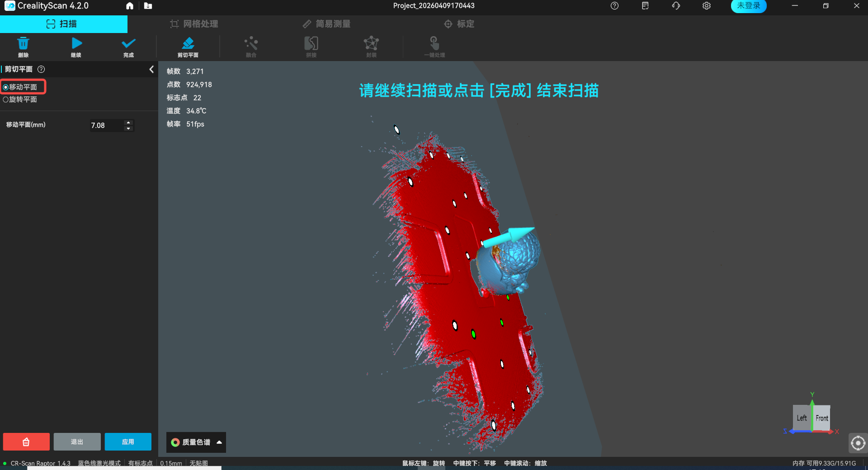Expand the 质量色谱 options arrow
The image size is (868, 470).
click(x=220, y=442)
